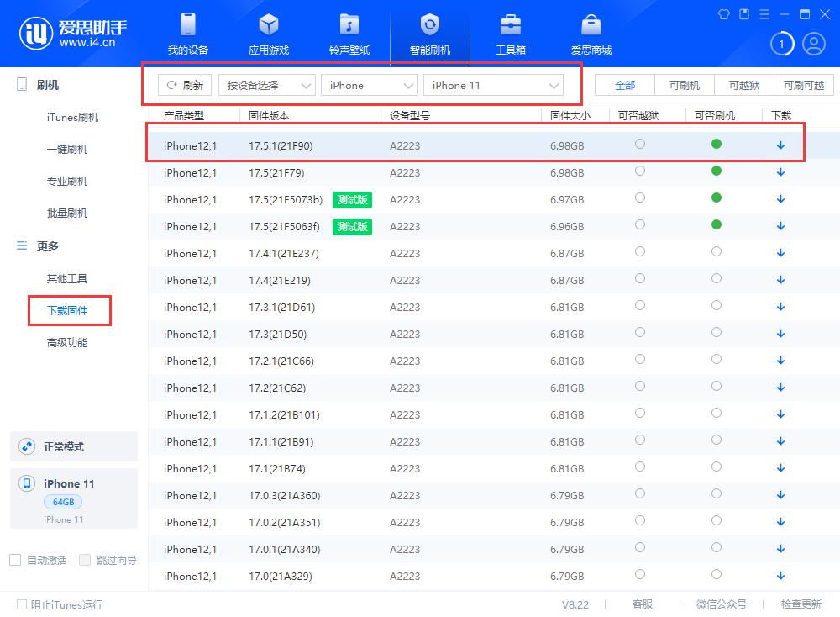Click download arrow for firmware 17.4.1(21E237)

click(780, 253)
